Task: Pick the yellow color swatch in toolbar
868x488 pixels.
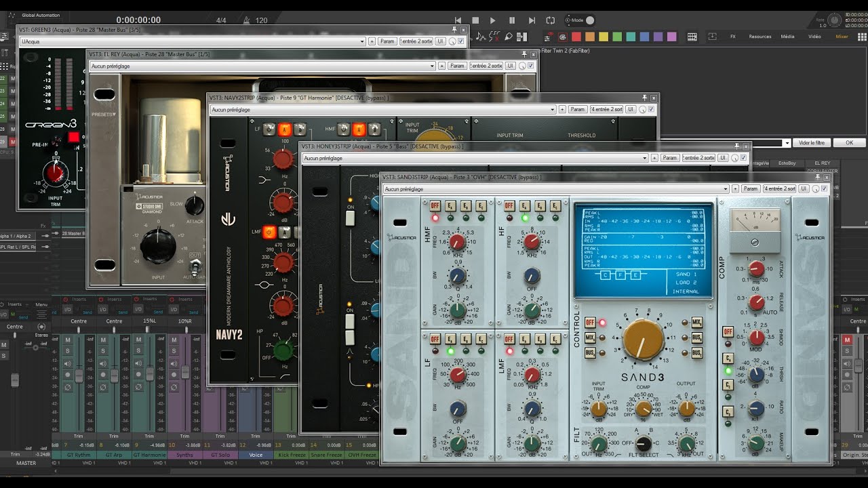Action: coord(603,37)
